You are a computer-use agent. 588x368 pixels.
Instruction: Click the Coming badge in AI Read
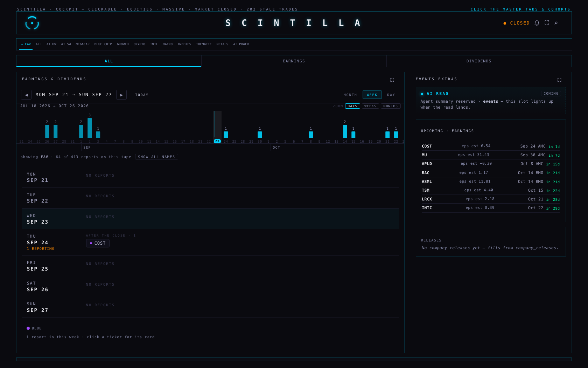pyautogui.click(x=551, y=94)
